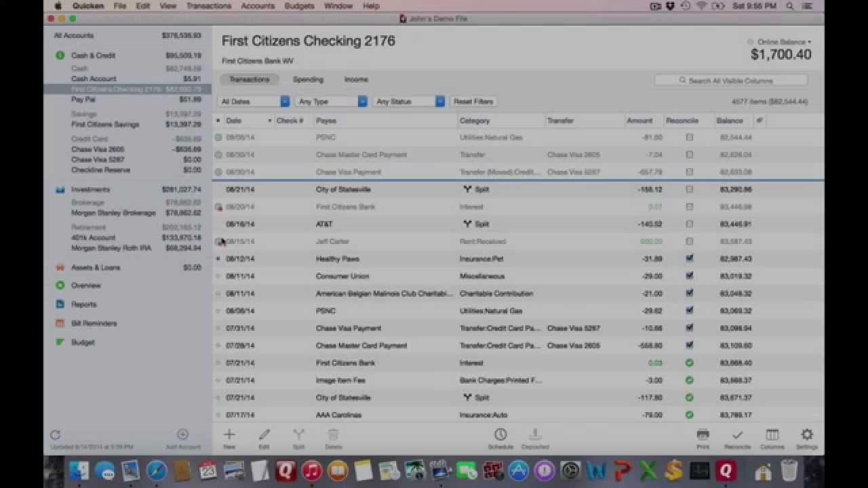Open the Any Status filter dropdown

tap(409, 102)
